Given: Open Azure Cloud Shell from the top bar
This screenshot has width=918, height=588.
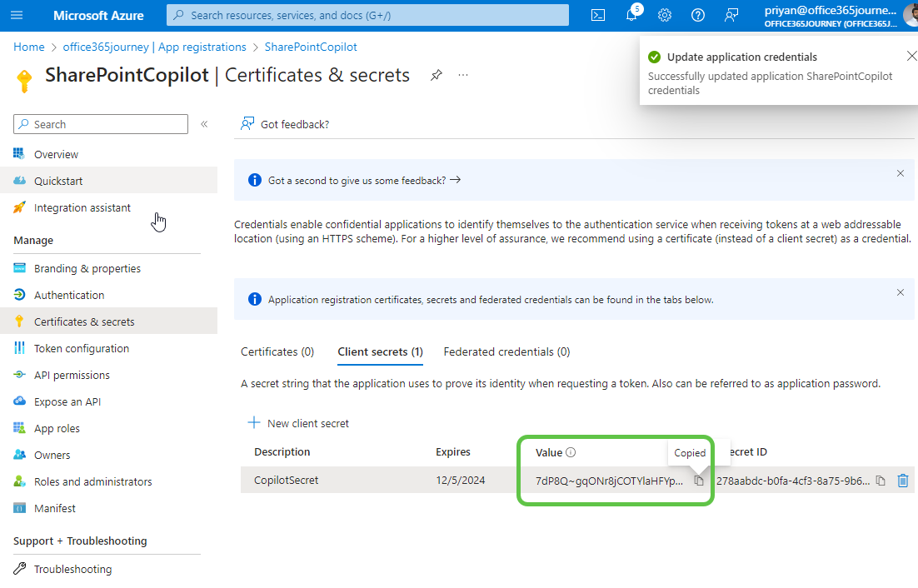Looking at the screenshot, I should click(x=597, y=14).
